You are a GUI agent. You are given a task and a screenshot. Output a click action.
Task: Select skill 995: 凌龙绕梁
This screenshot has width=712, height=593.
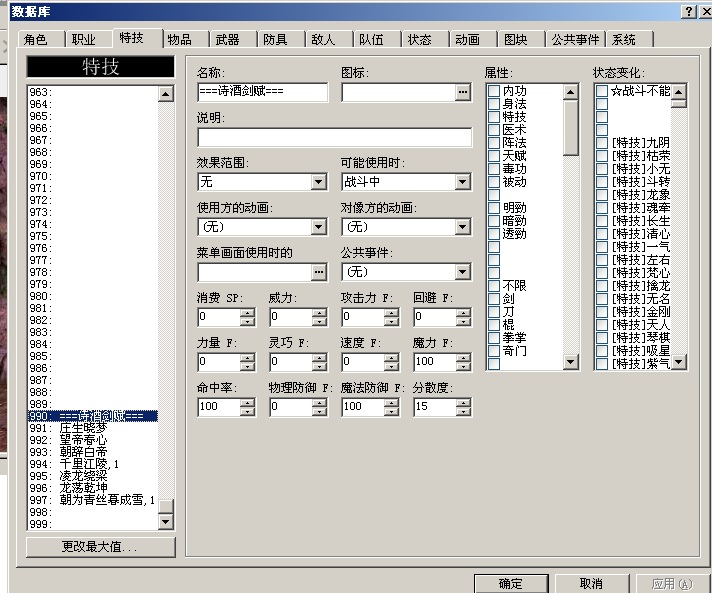[x=93, y=476]
